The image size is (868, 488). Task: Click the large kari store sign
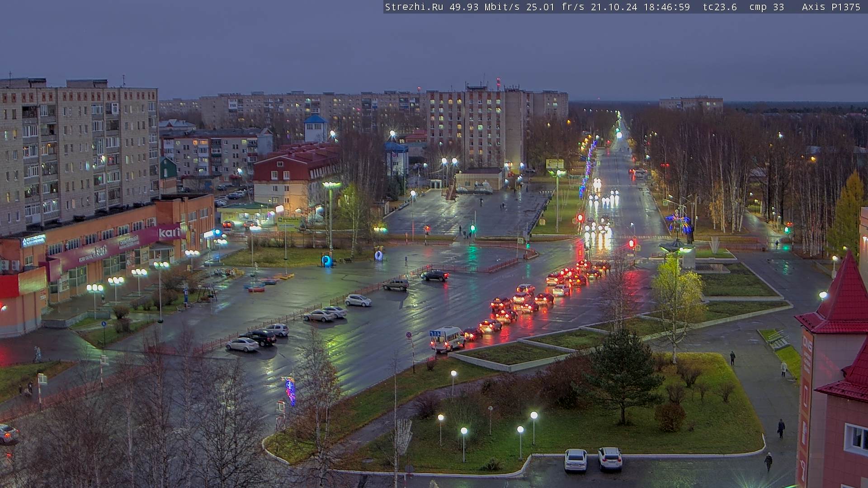[170, 232]
